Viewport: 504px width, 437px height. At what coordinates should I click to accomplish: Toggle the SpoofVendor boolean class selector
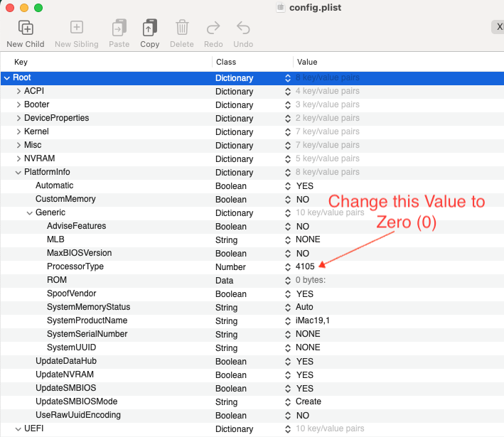pyautogui.click(x=288, y=294)
